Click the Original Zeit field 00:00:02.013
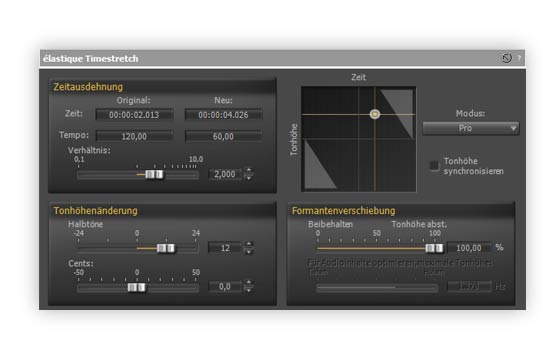Screen dimensions: 555x360 tap(134, 115)
